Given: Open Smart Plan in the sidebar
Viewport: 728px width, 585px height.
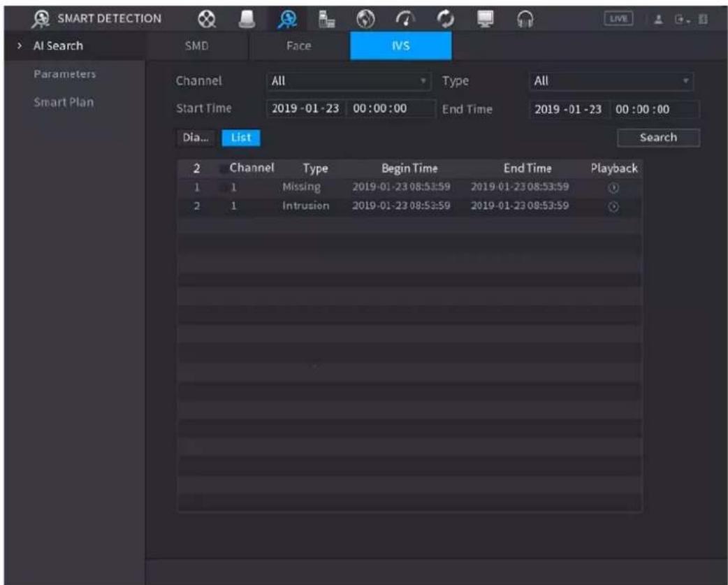Looking at the screenshot, I should (x=64, y=102).
